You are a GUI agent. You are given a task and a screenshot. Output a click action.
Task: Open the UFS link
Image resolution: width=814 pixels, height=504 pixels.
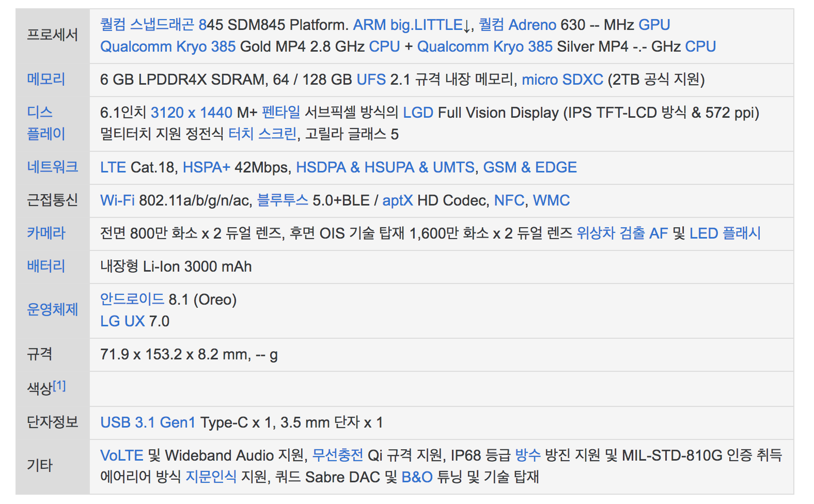point(371,80)
